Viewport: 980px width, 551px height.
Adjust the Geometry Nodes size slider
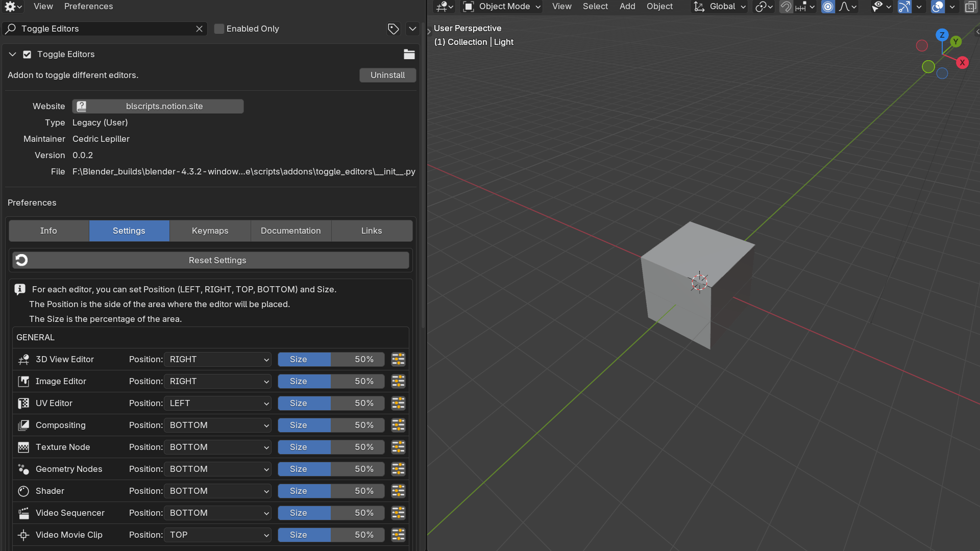pyautogui.click(x=331, y=469)
